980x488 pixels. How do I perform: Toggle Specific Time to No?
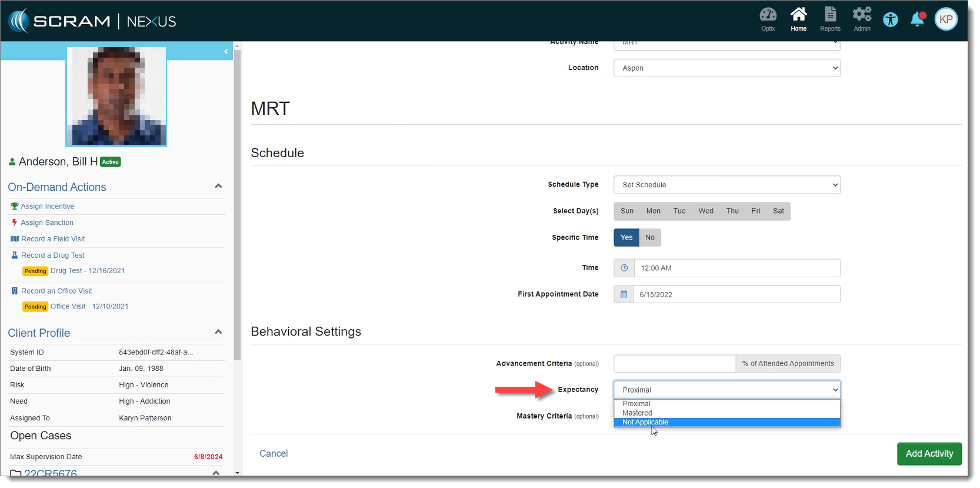[x=650, y=238]
